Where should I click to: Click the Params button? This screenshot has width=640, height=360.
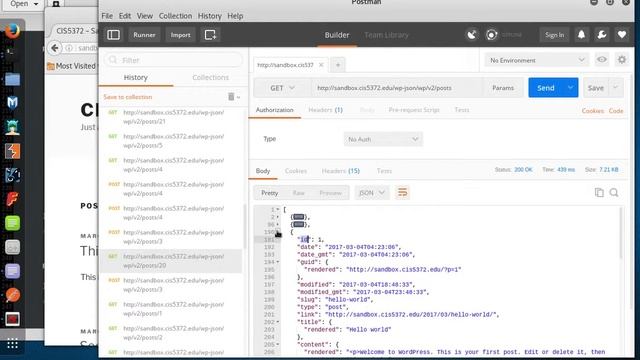[x=503, y=88]
